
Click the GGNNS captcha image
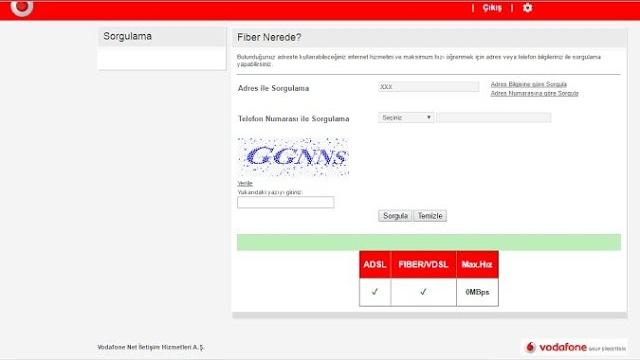point(293,157)
